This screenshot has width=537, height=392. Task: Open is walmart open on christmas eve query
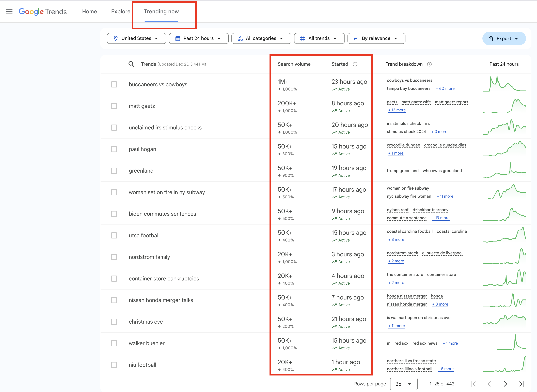(x=419, y=318)
